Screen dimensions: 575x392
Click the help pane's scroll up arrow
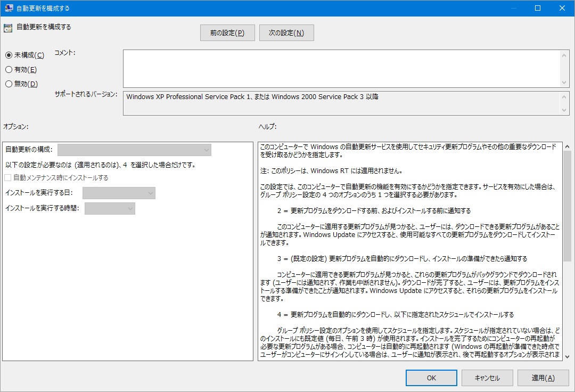click(567, 147)
